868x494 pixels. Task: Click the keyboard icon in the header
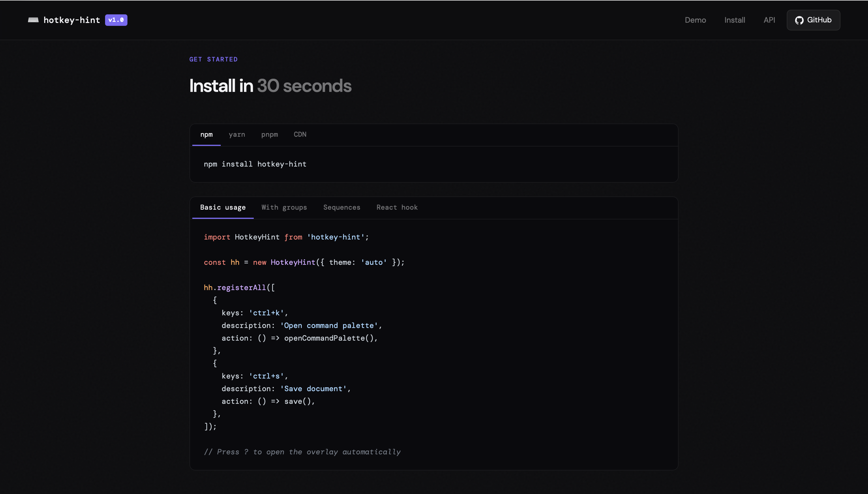(33, 20)
